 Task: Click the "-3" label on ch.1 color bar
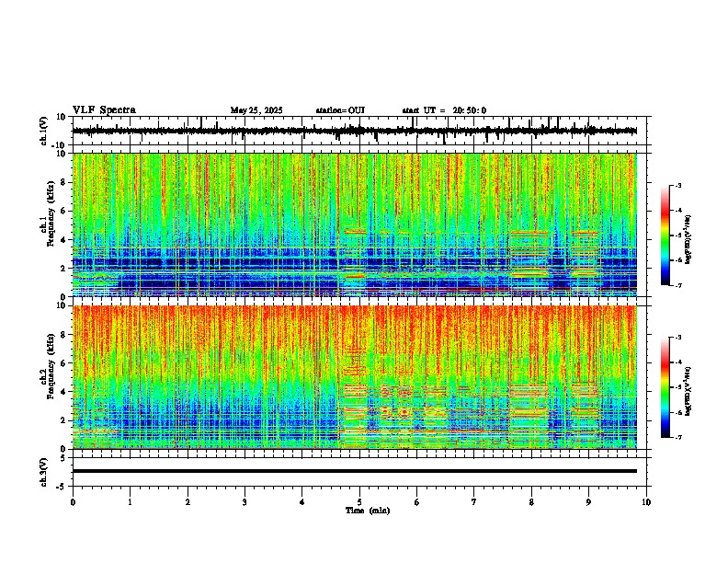(x=677, y=185)
